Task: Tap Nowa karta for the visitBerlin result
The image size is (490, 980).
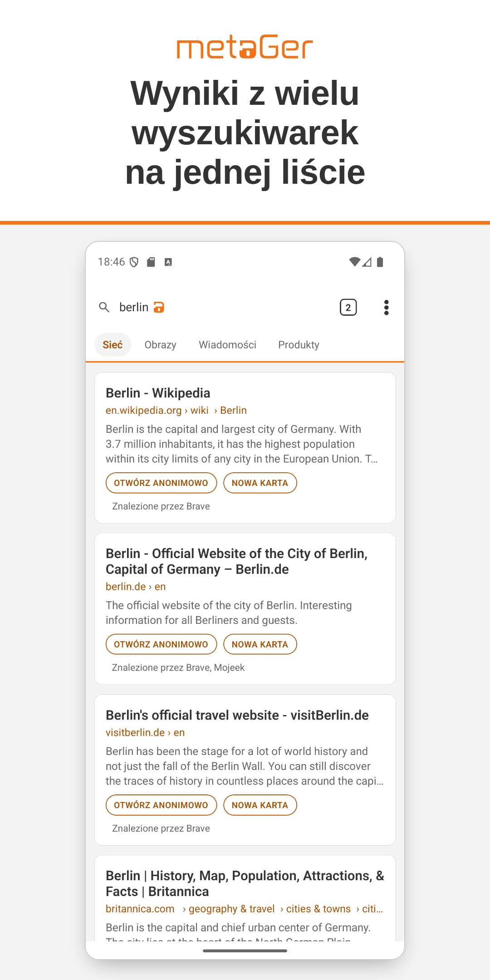Action: coord(260,805)
